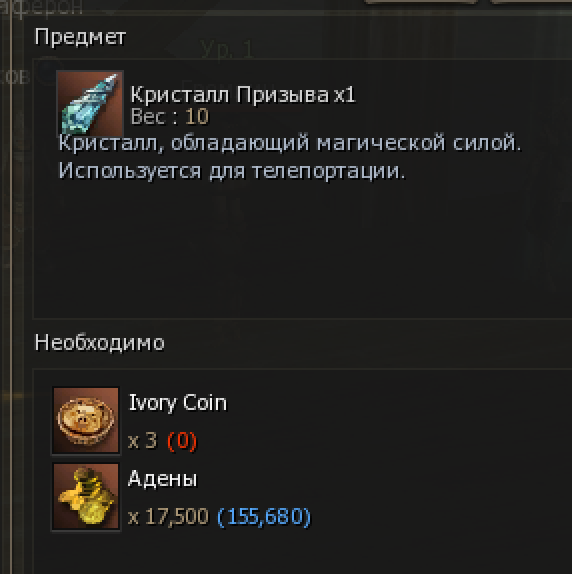Click the left partially visible top button
This screenshot has width=572, height=574.
(x=421, y=2)
